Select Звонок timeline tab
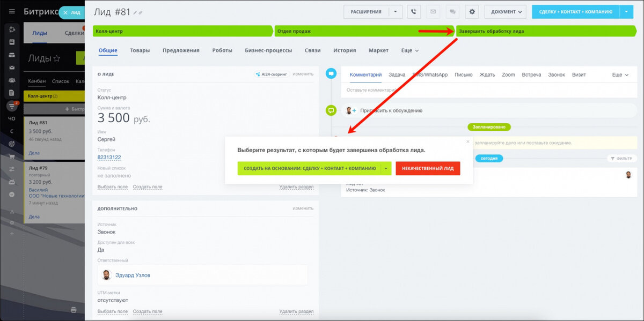This screenshot has width=644, height=321. (x=557, y=74)
